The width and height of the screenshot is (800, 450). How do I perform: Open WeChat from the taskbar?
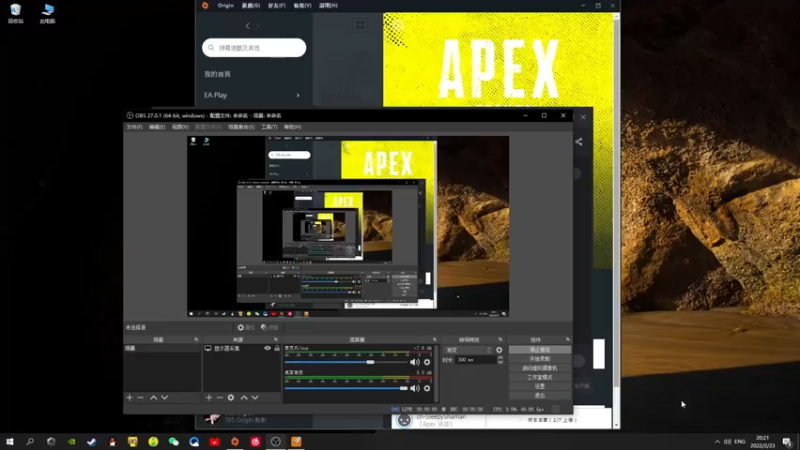173,442
